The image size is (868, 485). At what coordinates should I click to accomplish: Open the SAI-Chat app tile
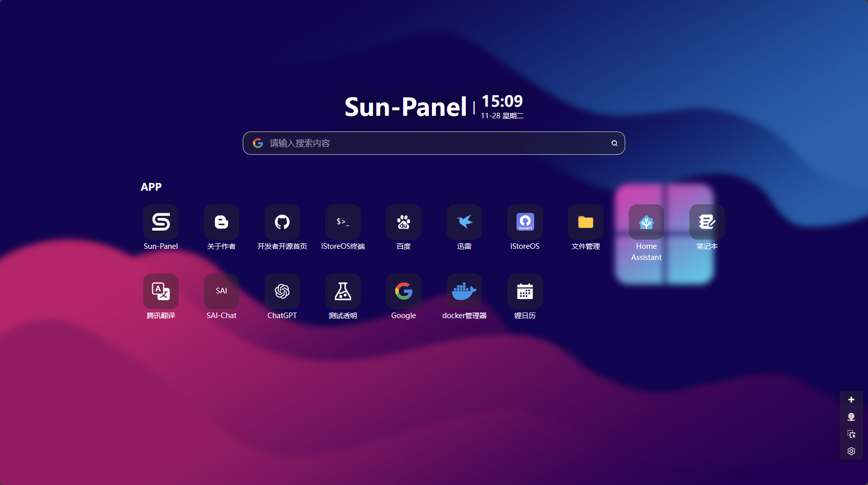point(222,291)
